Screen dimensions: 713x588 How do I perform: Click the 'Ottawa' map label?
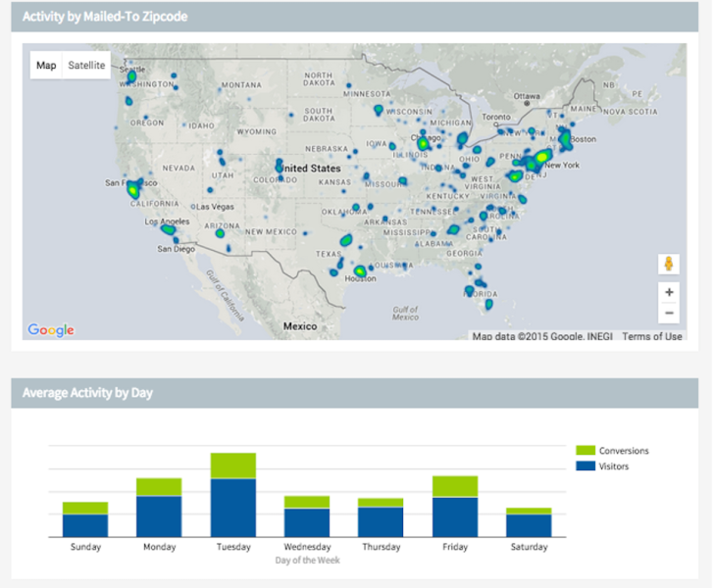[x=527, y=96]
